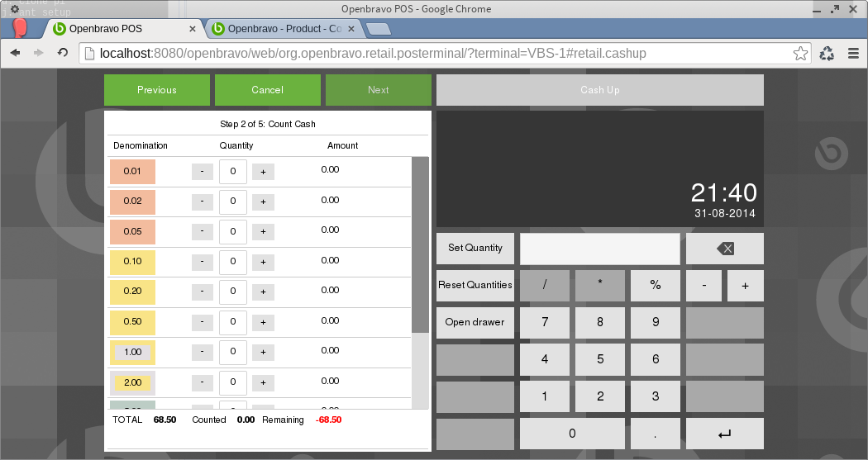Click the backspace icon on keypad
Image resolution: width=868 pixels, height=460 pixels.
(725, 249)
